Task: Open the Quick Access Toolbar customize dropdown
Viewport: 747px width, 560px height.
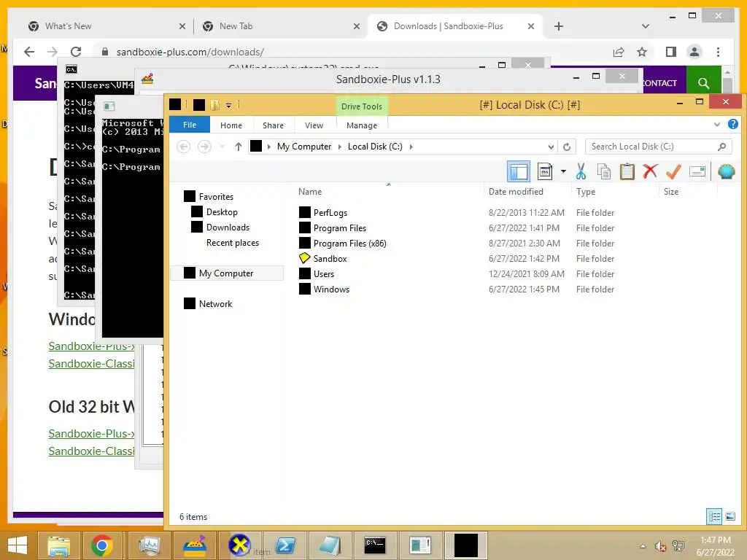Action: pos(228,105)
